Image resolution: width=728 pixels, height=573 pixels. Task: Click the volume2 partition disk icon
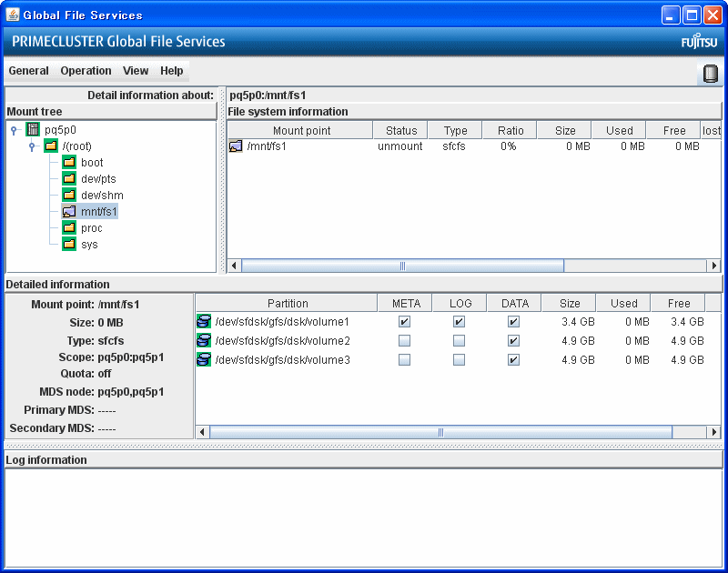(x=204, y=340)
